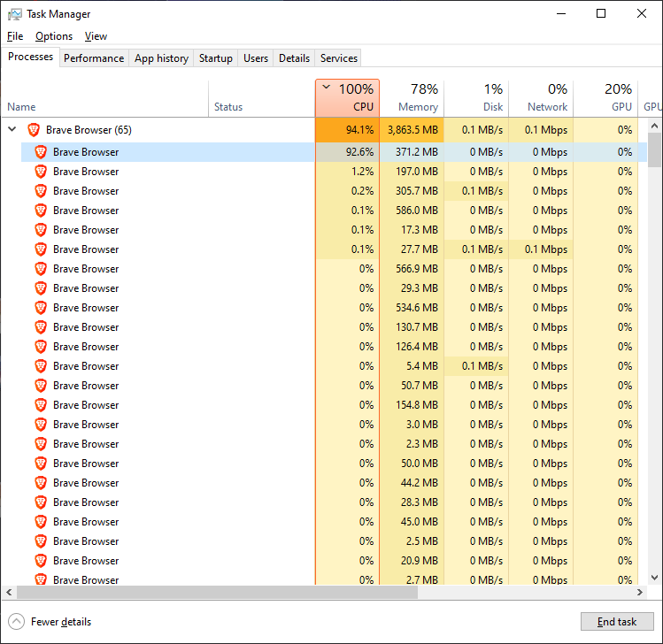Click the sort arrow in the CPU header
The image size is (663, 644).
coord(326,88)
